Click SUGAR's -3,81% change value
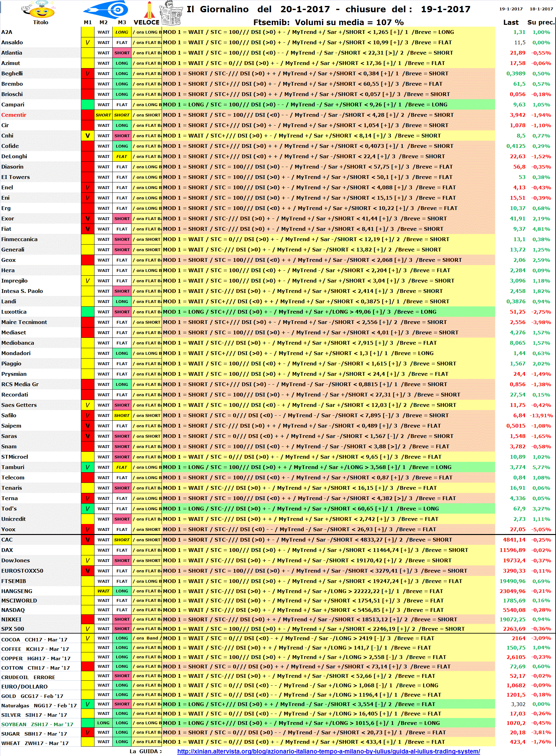556x756 pixels. tap(541, 732)
